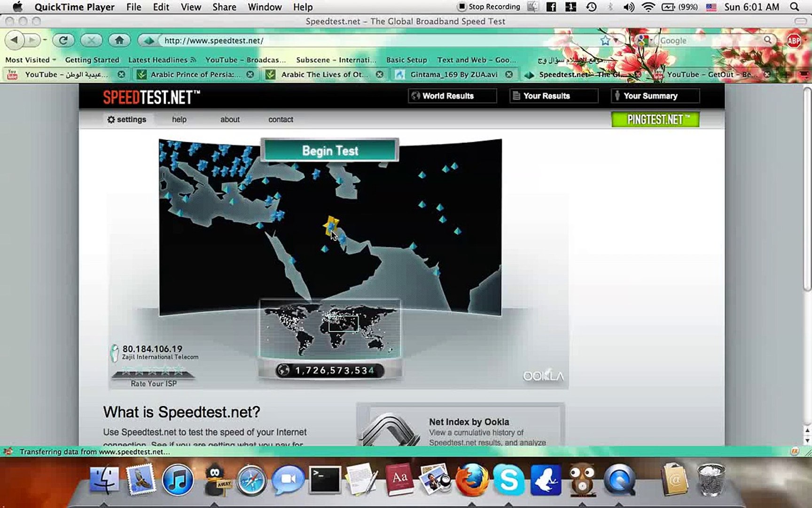The image size is (812, 508).
Task: Click the settings gear on Speedtest
Action: click(111, 119)
